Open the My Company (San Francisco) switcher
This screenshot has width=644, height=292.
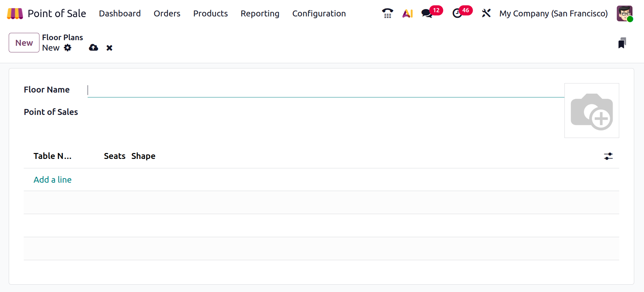[x=553, y=14]
